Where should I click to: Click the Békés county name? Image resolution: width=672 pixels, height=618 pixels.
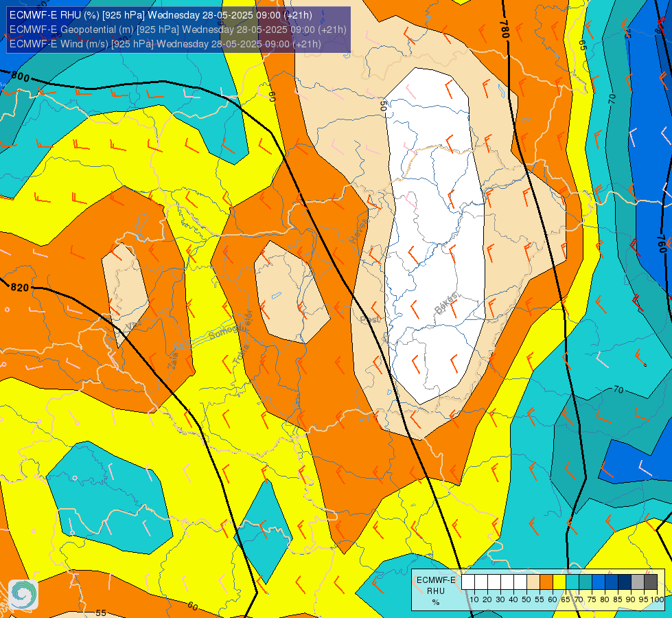(x=446, y=304)
